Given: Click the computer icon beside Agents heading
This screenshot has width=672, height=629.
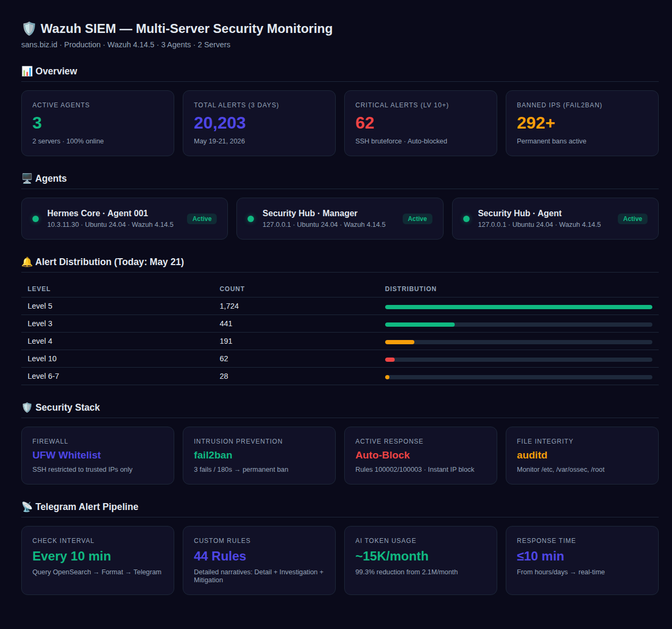Looking at the screenshot, I should (x=27, y=178).
